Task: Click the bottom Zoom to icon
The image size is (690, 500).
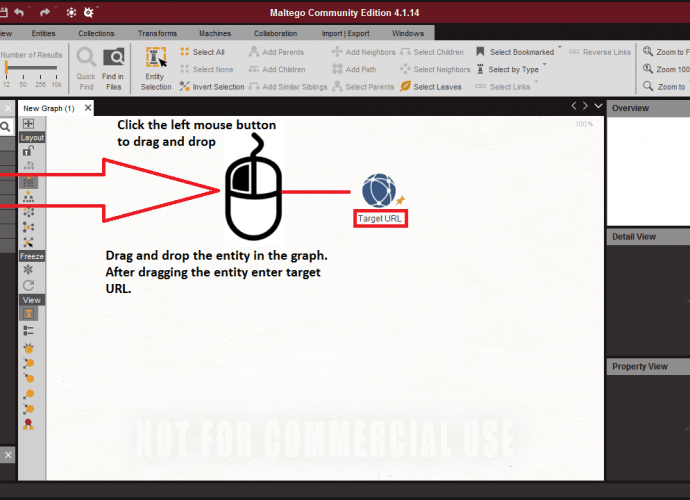Action: pos(648,86)
